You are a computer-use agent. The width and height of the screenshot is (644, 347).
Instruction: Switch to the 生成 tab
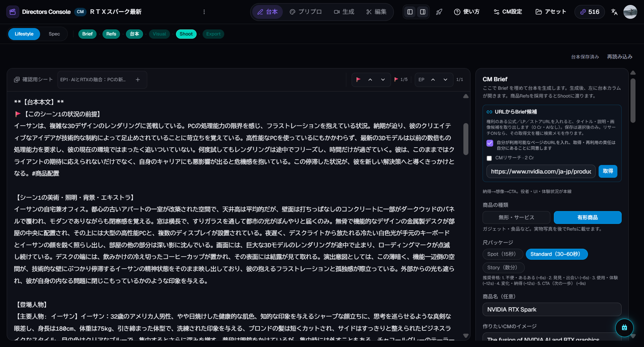(344, 12)
